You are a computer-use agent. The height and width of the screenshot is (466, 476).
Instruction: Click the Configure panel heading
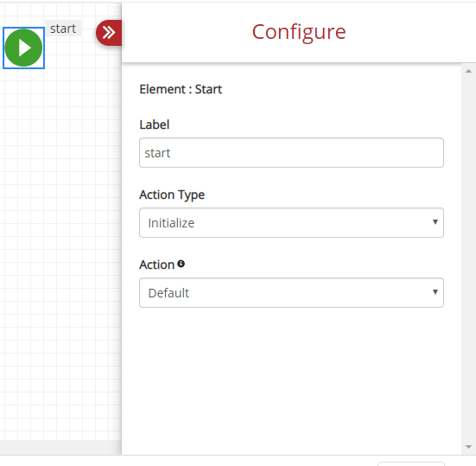pyautogui.click(x=299, y=32)
